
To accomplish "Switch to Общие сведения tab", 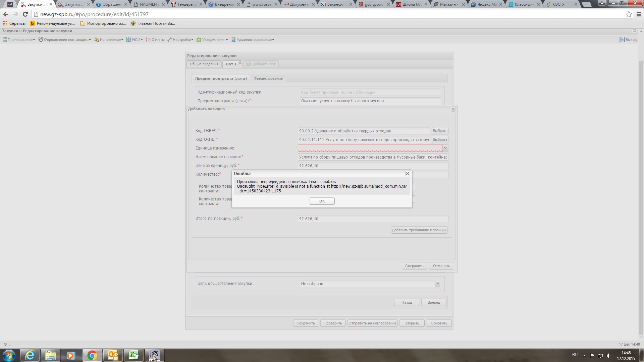I will [204, 64].
